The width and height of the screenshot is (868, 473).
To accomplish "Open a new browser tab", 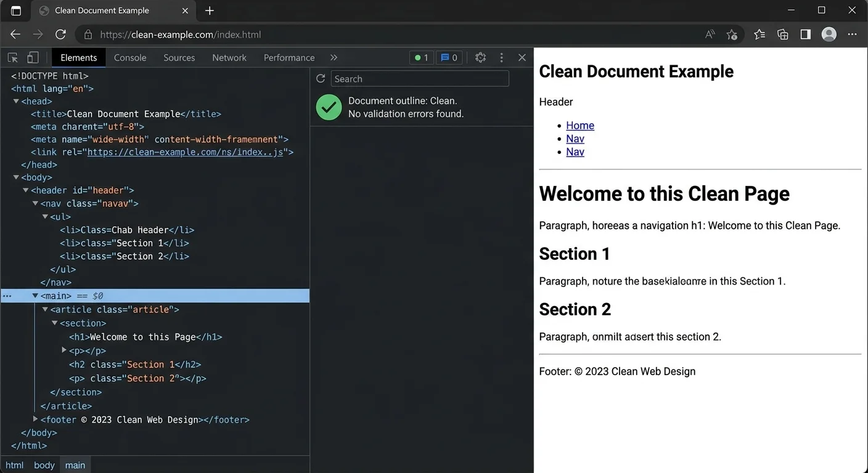I will point(210,10).
